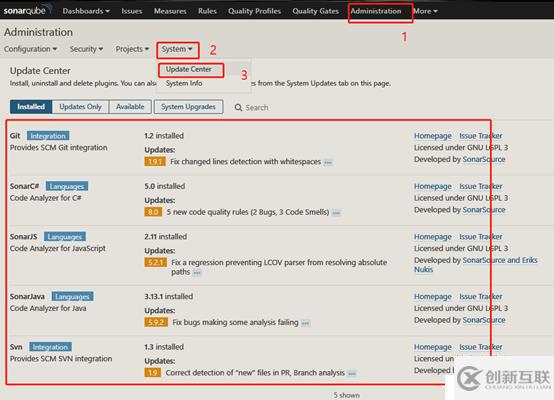Open Issue Tracker for SonarJS
554x400 pixels.
click(x=481, y=237)
